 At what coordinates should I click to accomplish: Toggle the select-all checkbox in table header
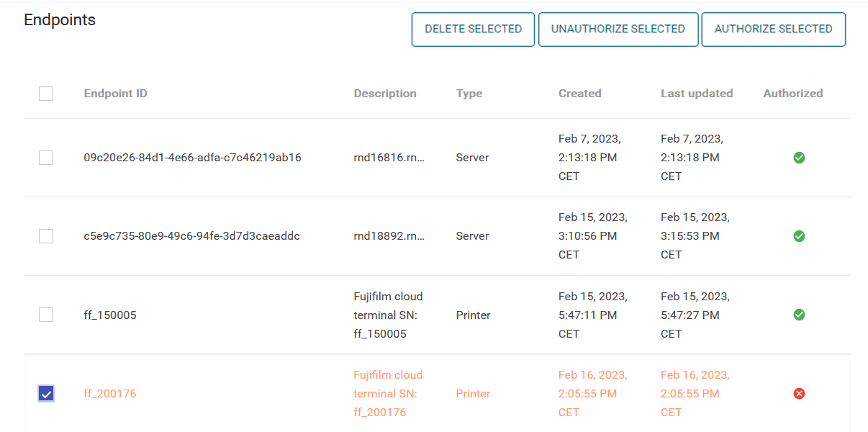pos(46,94)
